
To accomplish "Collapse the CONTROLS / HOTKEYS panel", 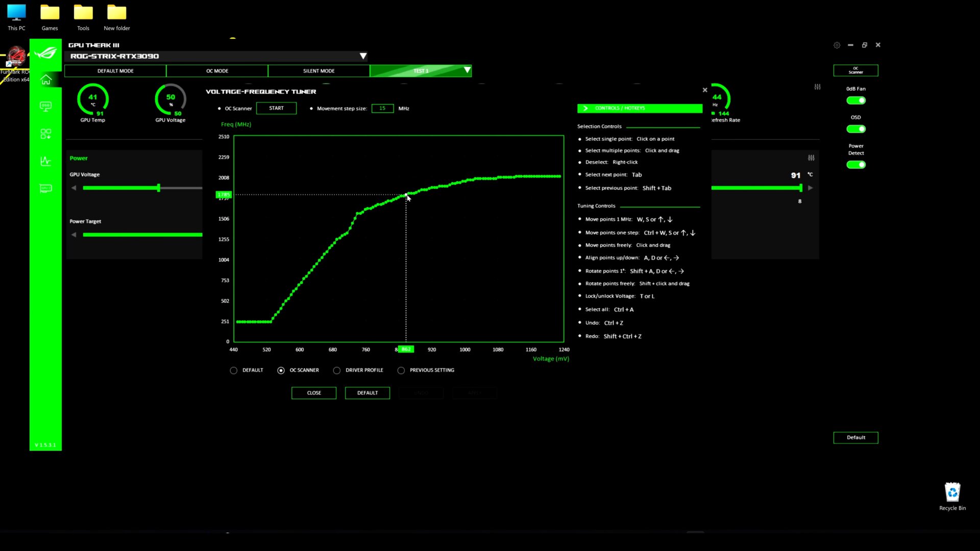I will coord(585,108).
